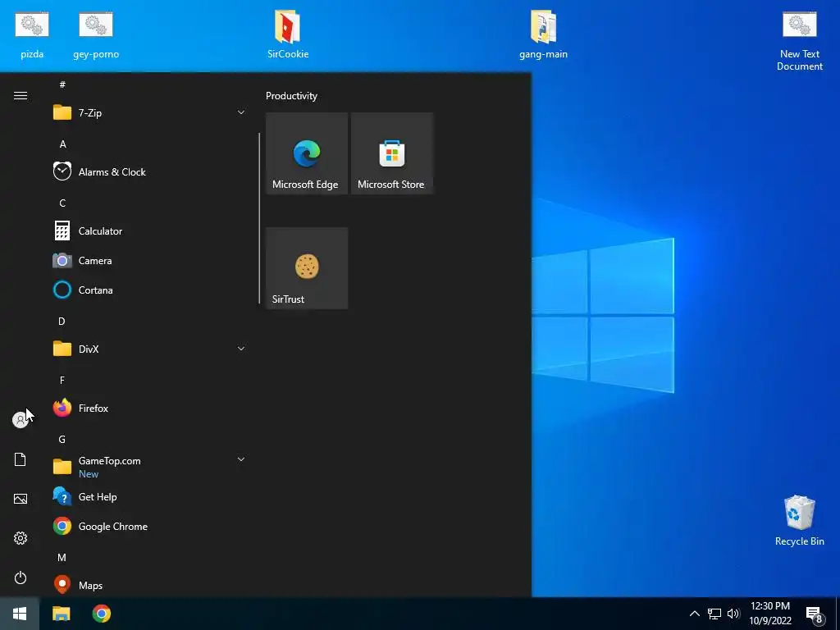840x630 pixels.
Task: Open the clock showing 12:30 PM
Action: 769,614
